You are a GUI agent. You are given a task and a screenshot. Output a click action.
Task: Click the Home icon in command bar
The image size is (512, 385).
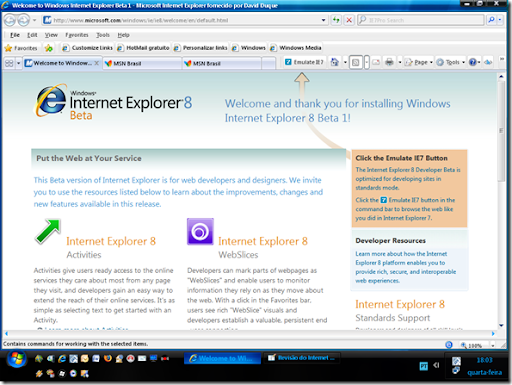tap(335, 62)
